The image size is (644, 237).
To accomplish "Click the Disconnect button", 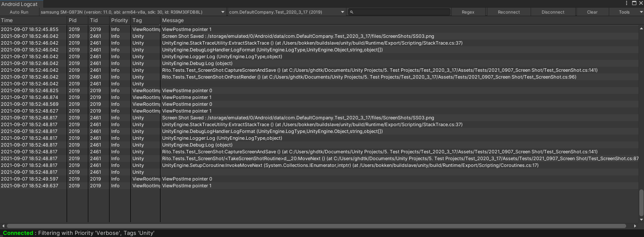I will [x=553, y=12].
